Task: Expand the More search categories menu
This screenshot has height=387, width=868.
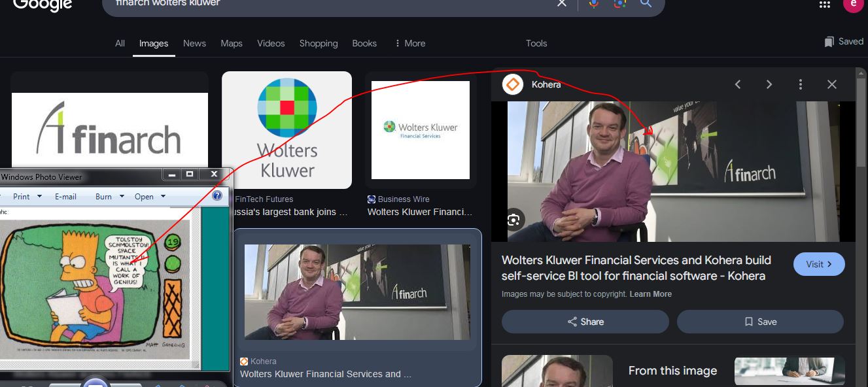Action: pyautogui.click(x=410, y=43)
